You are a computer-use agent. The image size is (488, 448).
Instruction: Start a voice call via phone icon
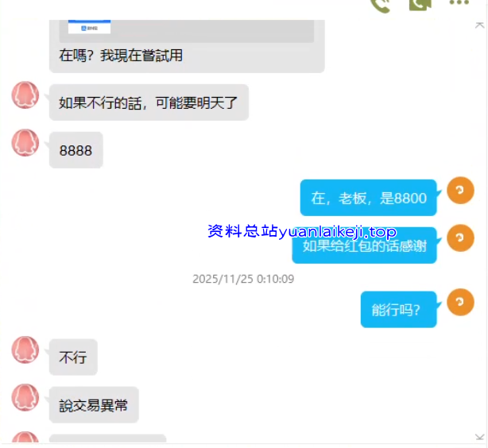point(381,6)
